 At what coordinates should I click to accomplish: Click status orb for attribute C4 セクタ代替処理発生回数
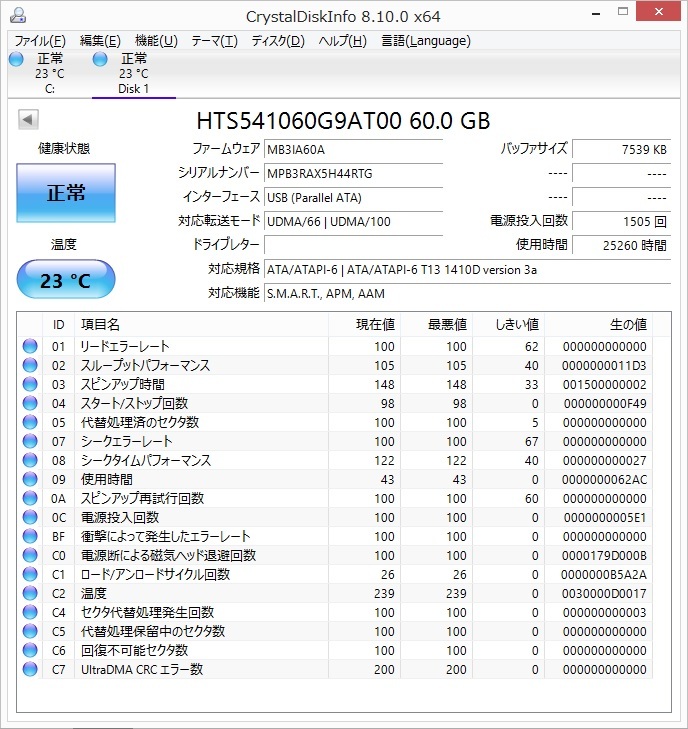(x=30, y=612)
